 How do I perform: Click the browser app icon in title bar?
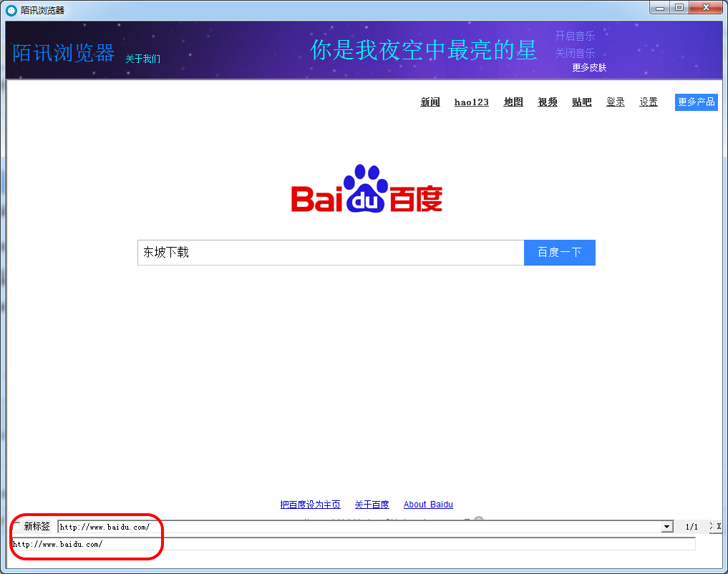[x=11, y=10]
